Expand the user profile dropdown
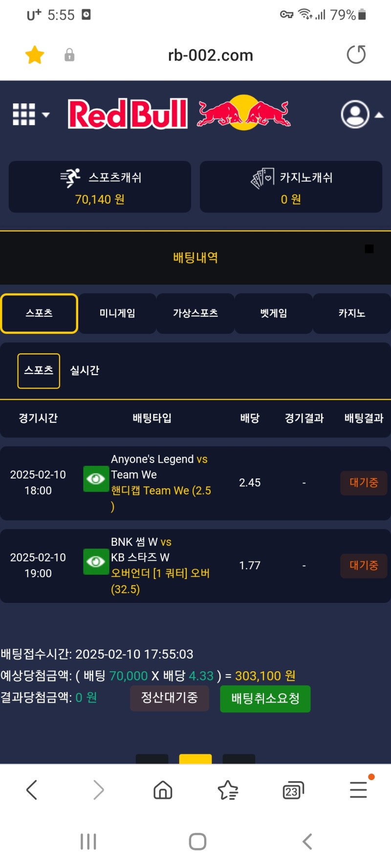This screenshot has height=868, width=391. (x=362, y=115)
